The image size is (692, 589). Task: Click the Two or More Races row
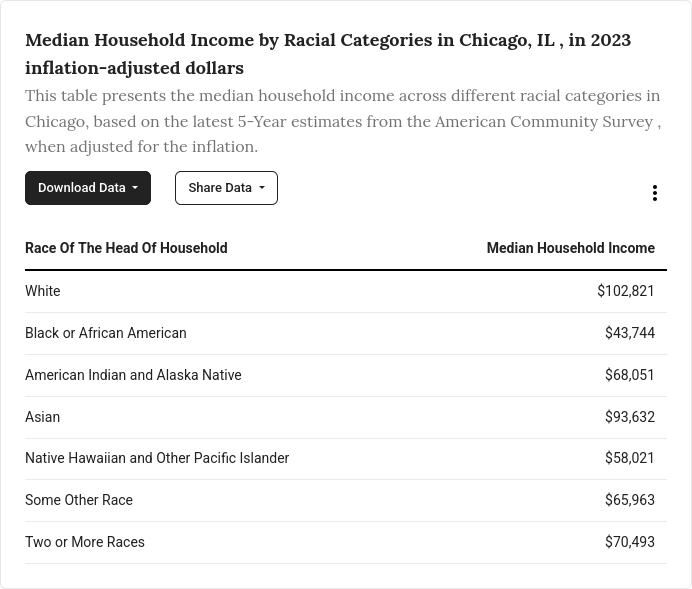click(x=85, y=542)
